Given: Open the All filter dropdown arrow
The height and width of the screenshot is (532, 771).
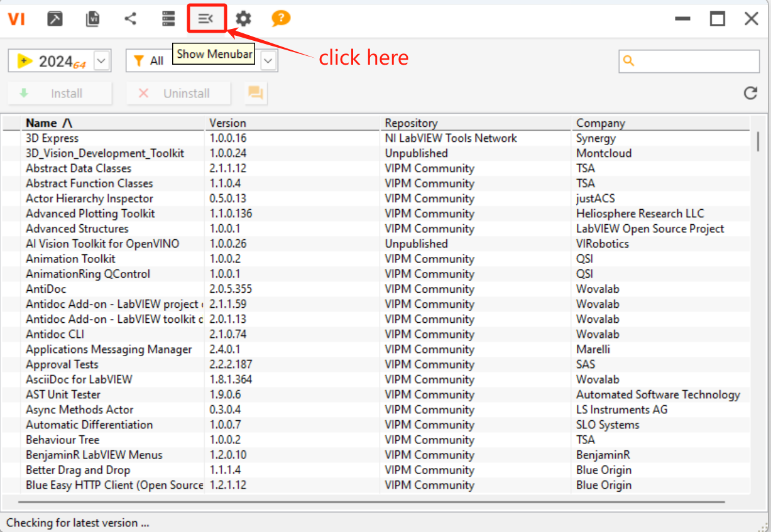Looking at the screenshot, I should (x=269, y=61).
